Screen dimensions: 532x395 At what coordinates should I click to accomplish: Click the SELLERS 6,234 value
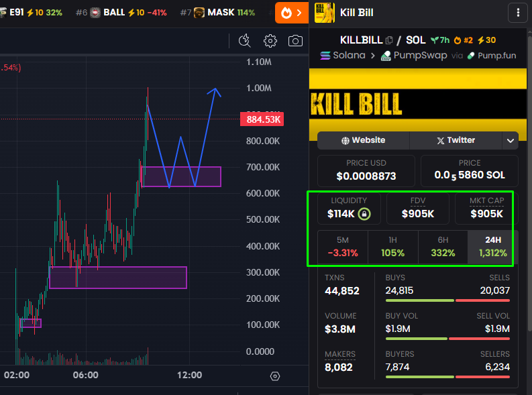tap(497, 368)
